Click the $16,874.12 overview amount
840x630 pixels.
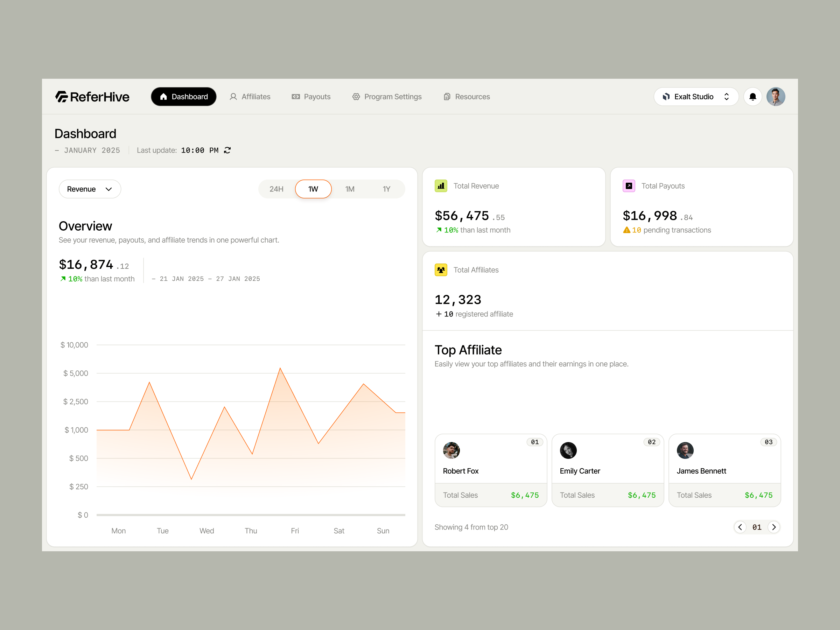(x=94, y=265)
